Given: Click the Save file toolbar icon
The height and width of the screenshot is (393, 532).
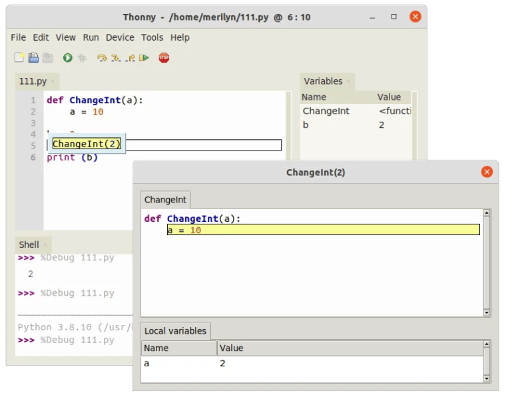Looking at the screenshot, I should (47, 58).
